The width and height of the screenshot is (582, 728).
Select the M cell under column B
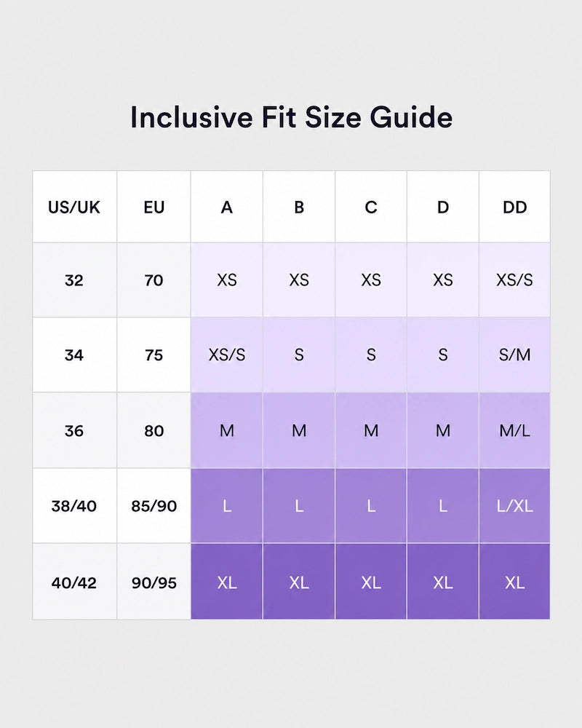tap(299, 430)
